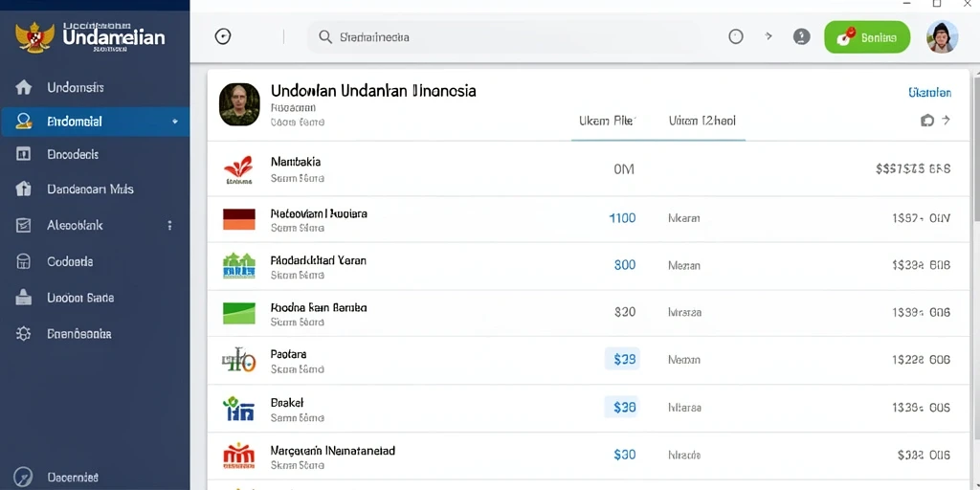Select Dandenoari Muls in the sidebar
The height and width of the screenshot is (490, 980).
click(90, 189)
